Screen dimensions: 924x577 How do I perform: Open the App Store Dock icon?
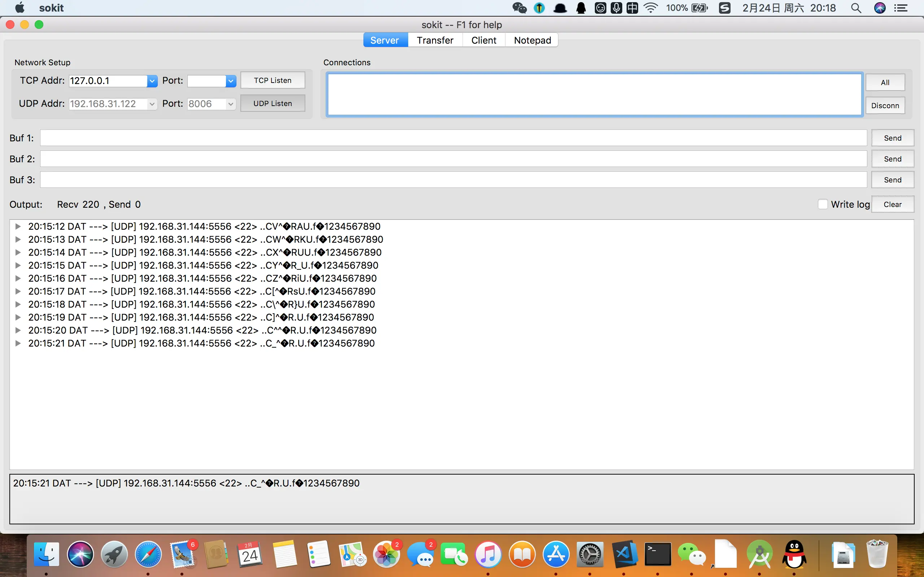tap(556, 554)
